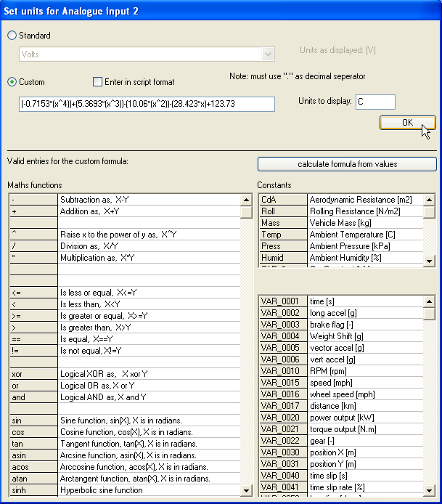442x504 pixels.
Task: Select the Custom radio button
Action: [x=12, y=82]
